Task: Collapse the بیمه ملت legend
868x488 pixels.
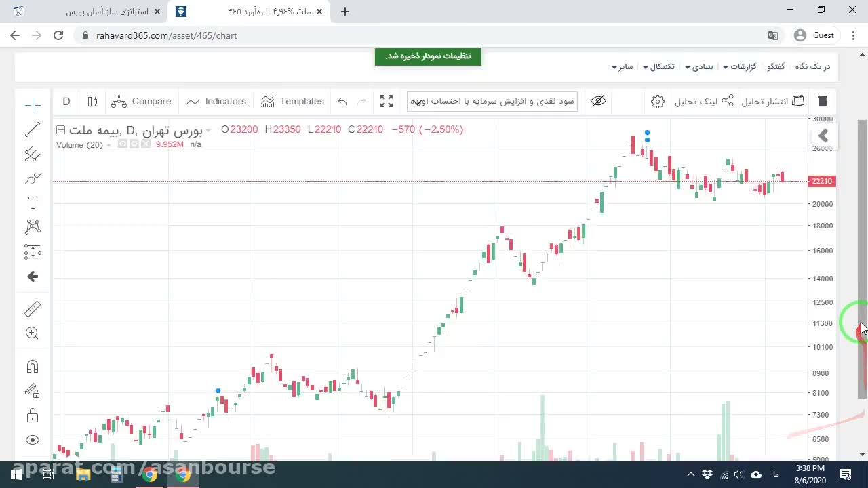Action: point(60,129)
